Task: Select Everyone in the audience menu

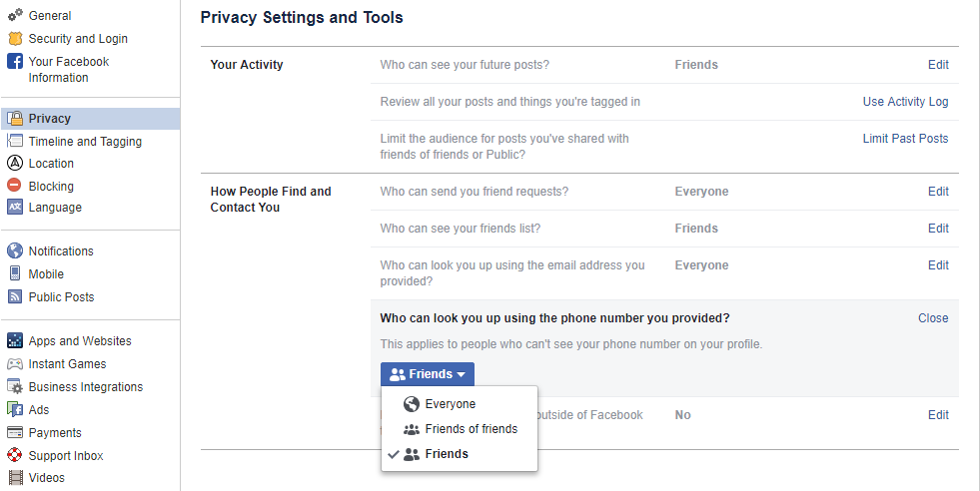Action: 450,404
